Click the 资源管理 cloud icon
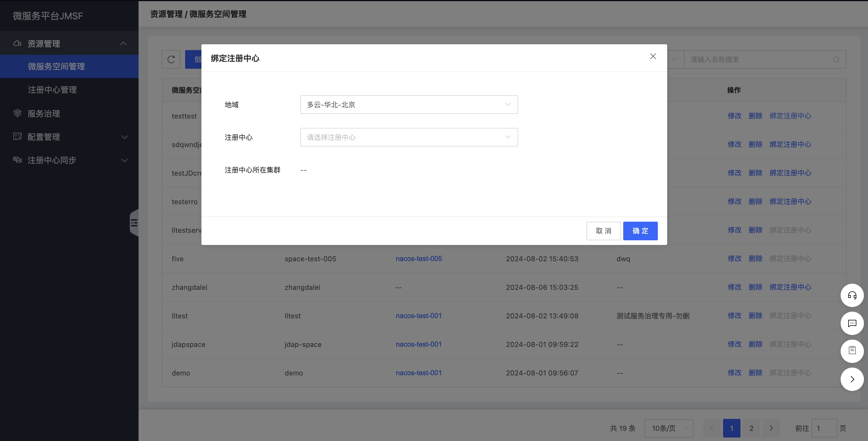The width and height of the screenshot is (868, 441). pyautogui.click(x=17, y=43)
